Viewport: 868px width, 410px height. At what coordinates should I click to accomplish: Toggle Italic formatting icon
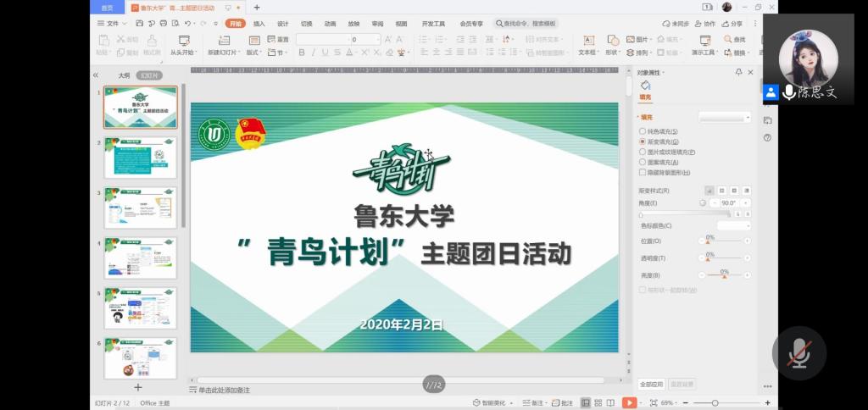pos(313,53)
